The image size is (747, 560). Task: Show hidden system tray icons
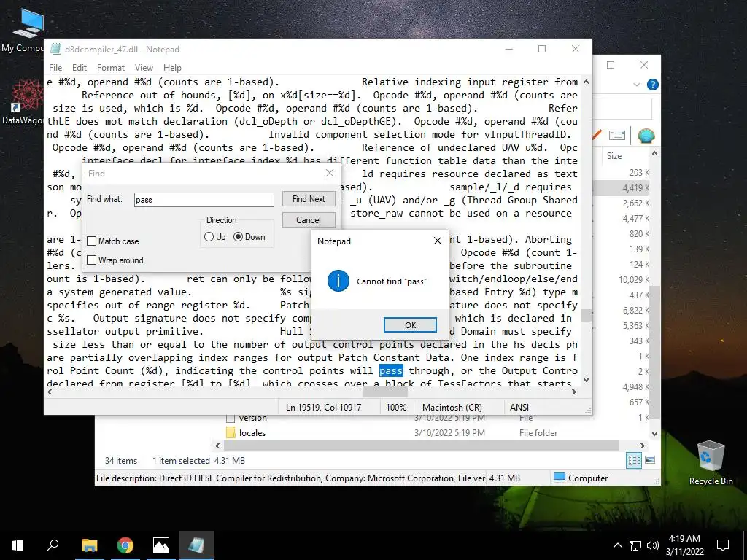click(x=617, y=545)
